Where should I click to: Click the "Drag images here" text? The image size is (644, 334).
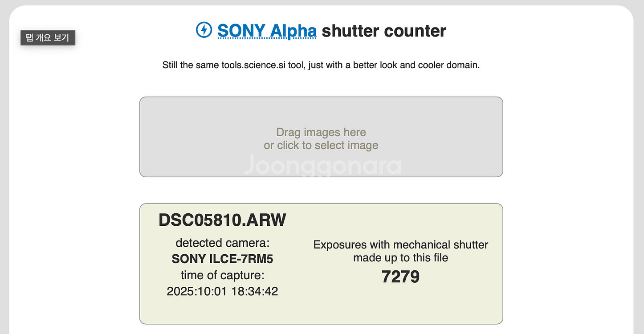321,132
